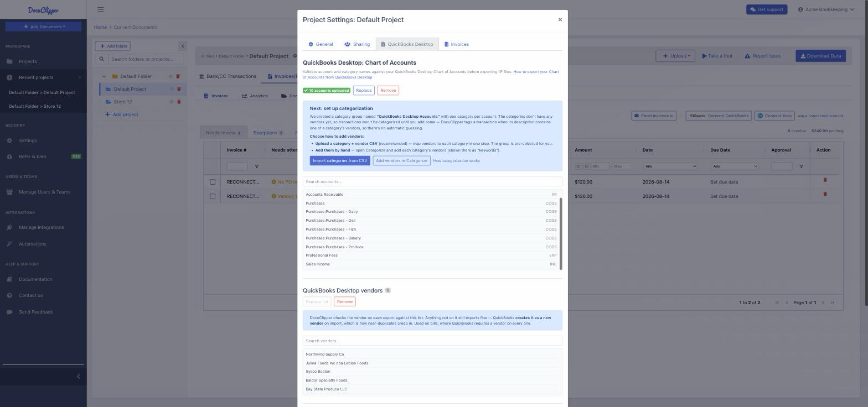Viewport: 868px width, 407px height.
Task: Collapse the Recent projects sidebar section
Action: [x=80, y=77]
